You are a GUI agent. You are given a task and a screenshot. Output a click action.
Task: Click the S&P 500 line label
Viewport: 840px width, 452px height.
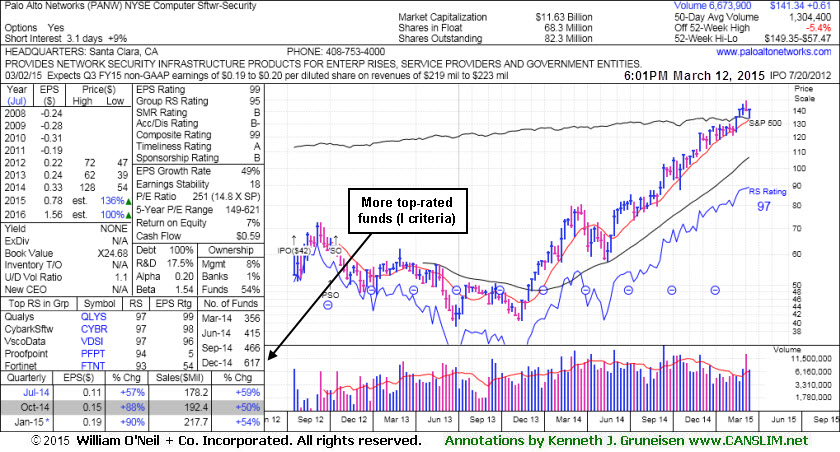point(765,123)
